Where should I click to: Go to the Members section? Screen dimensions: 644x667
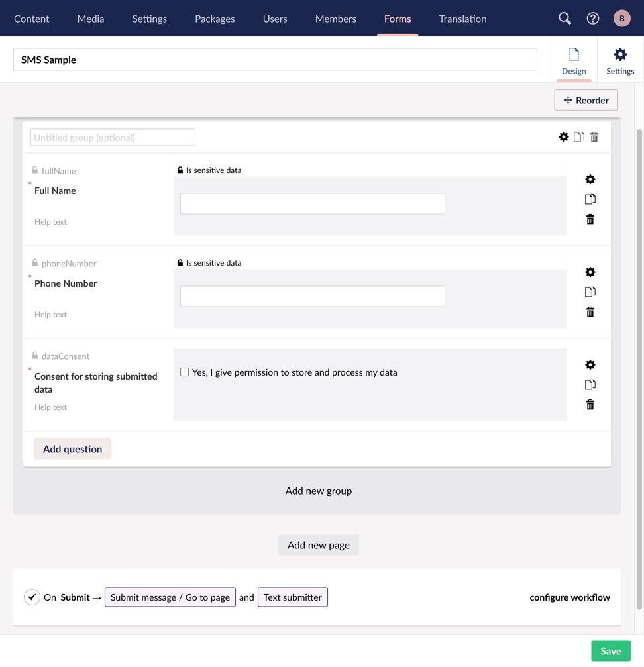(335, 19)
